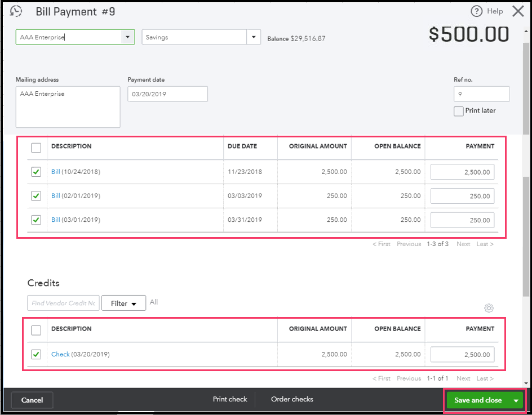Edit the 2,500.00 payment for Bill 10/24/2018
The height and width of the screenshot is (415, 532).
point(462,172)
